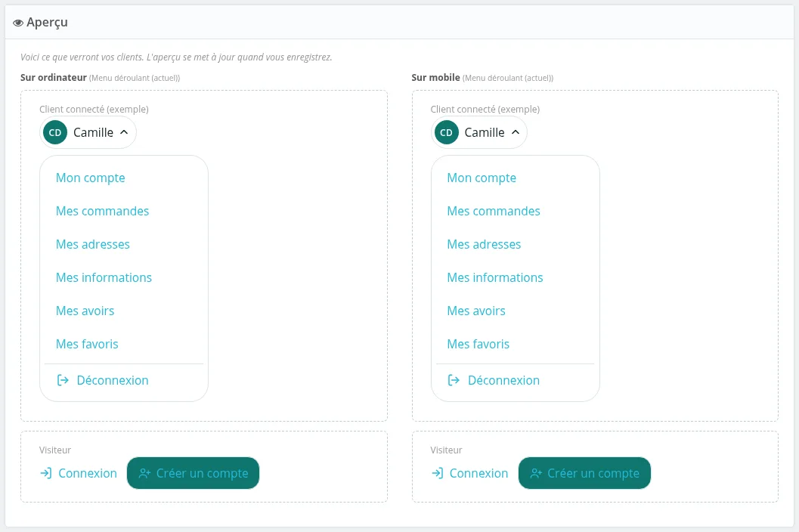Select Déconnexion in desktop preview menu
Viewport: 799px width, 532px height.
102,380
